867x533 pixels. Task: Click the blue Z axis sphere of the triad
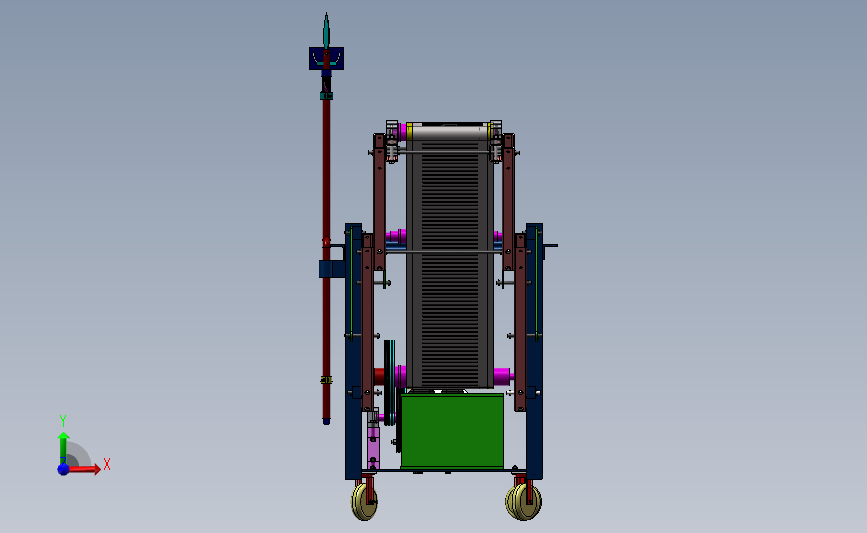63,469
